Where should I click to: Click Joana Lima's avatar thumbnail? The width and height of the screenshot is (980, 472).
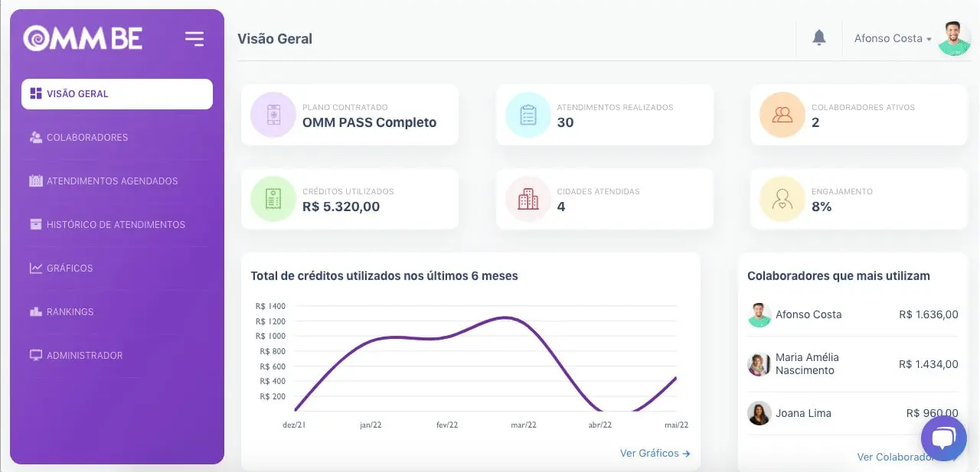click(x=759, y=413)
